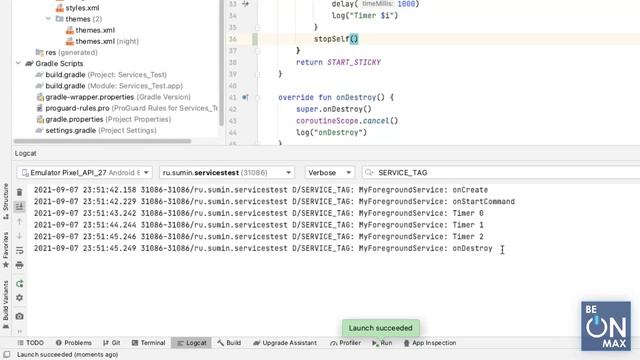
Task: Open the TODO tool window
Action: pyautogui.click(x=31, y=343)
